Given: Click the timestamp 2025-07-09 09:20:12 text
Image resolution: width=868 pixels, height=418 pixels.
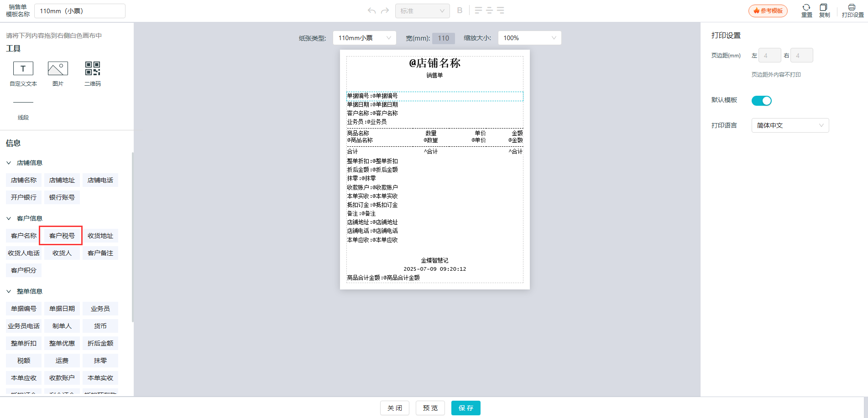Looking at the screenshot, I should pyautogui.click(x=434, y=269).
